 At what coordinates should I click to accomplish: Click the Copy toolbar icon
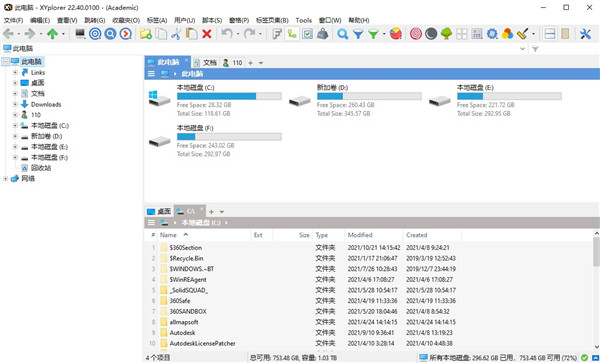[161, 34]
